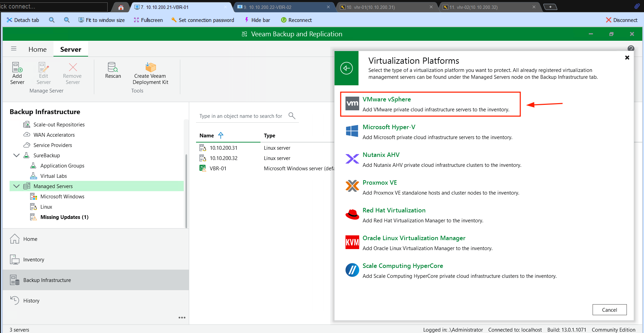Choose the Nutanix AHV platform link
The width and height of the screenshot is (644, 333).
click(381, 155)
